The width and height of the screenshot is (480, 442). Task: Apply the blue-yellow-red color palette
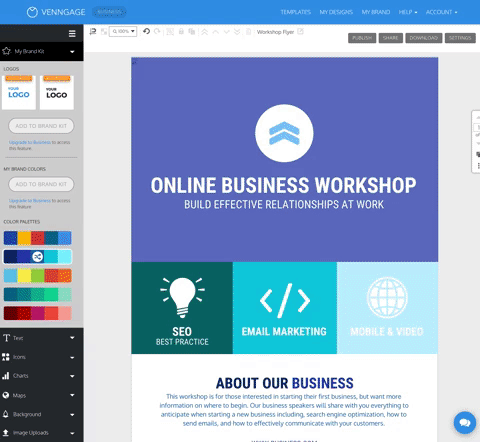pyautogui.click(x=37, y=238)
